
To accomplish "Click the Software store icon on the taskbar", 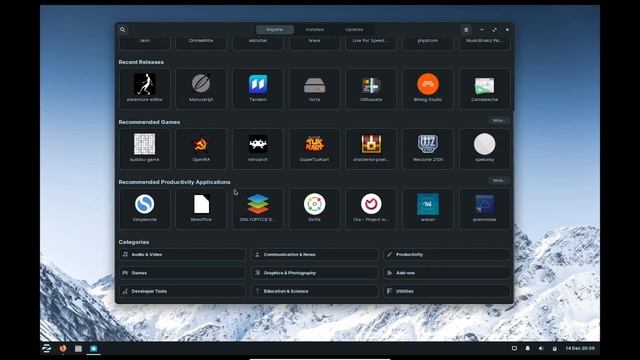I will (93, 348).
